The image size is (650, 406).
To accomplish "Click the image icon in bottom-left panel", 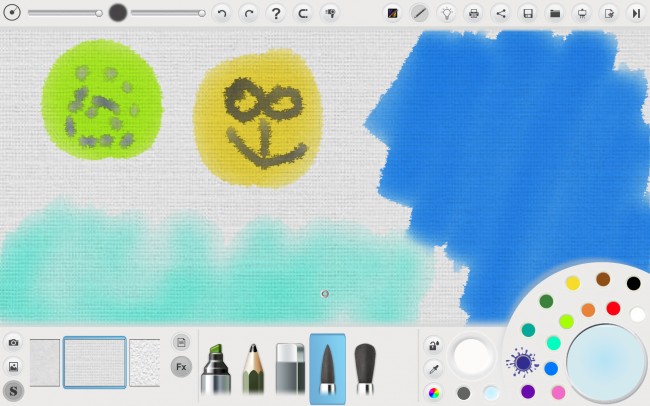I will [x=14, y=367].
